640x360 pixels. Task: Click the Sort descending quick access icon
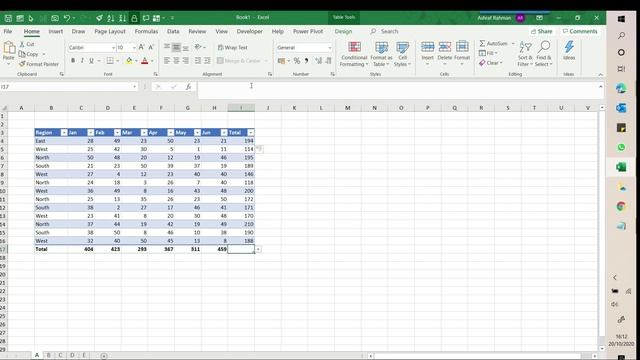click(122, 18)
